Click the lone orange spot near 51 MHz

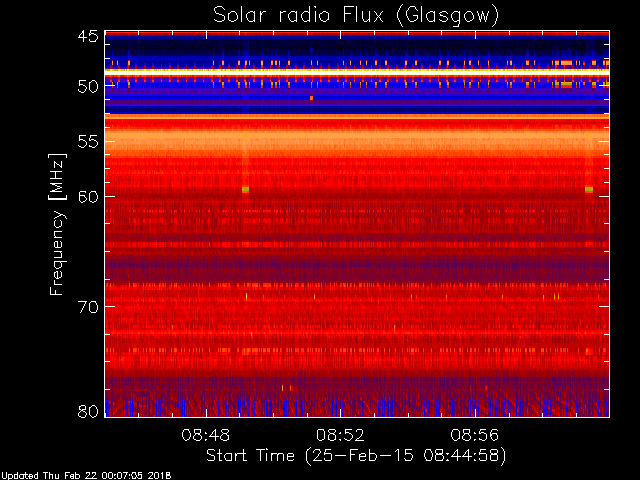click(311, 98)
